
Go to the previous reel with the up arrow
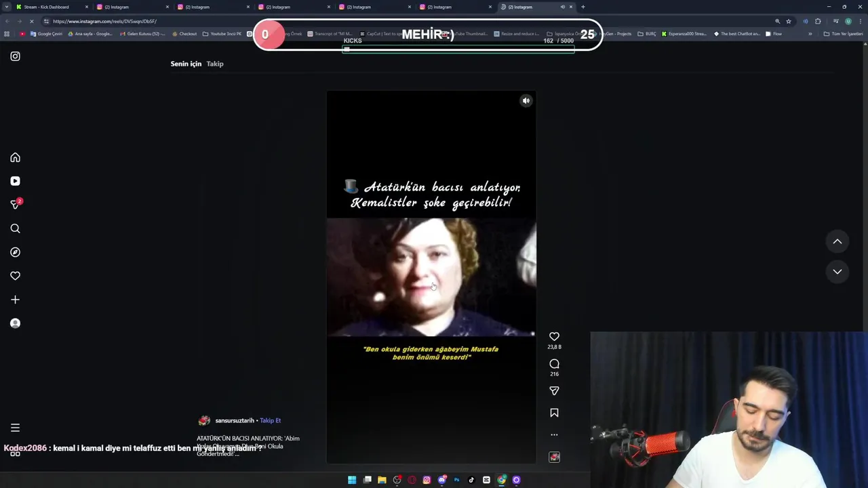click(837, 241)
